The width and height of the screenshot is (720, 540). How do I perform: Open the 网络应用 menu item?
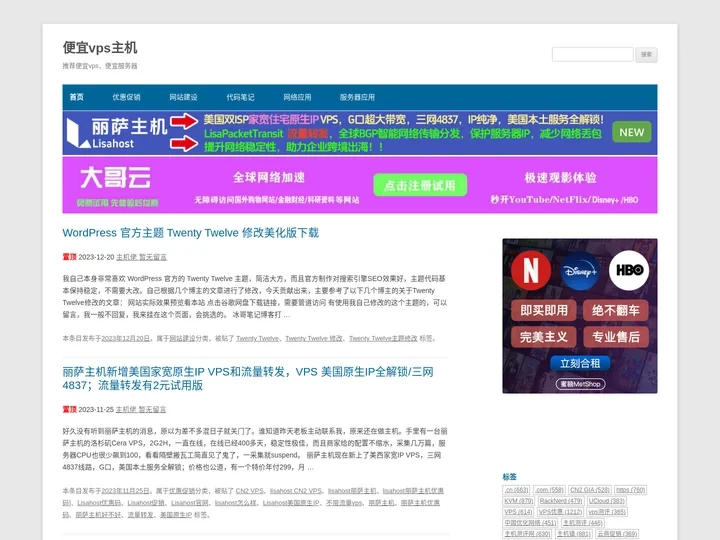pos(297,97)
